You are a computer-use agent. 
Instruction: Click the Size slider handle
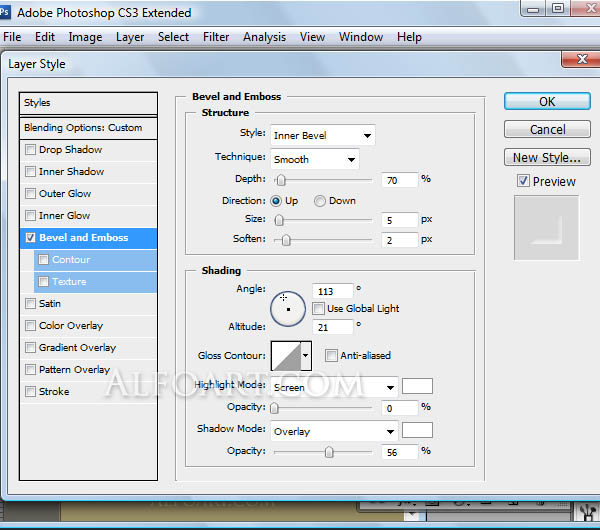[279, 220]
